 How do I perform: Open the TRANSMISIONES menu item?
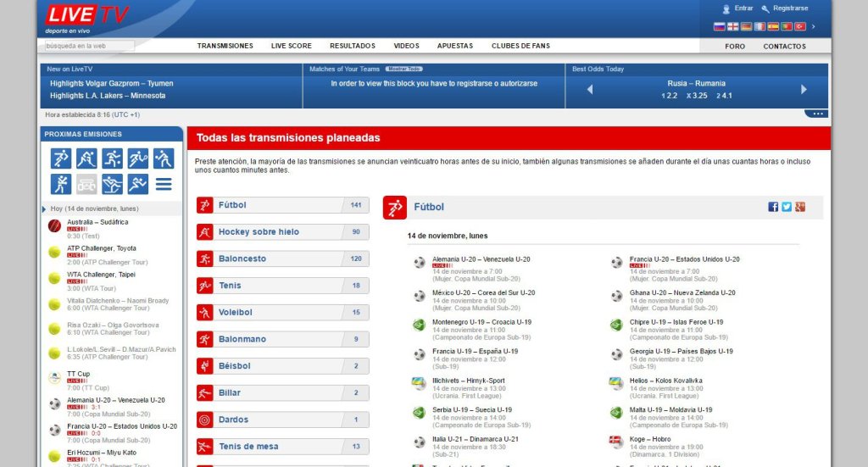tap(225, 46)
